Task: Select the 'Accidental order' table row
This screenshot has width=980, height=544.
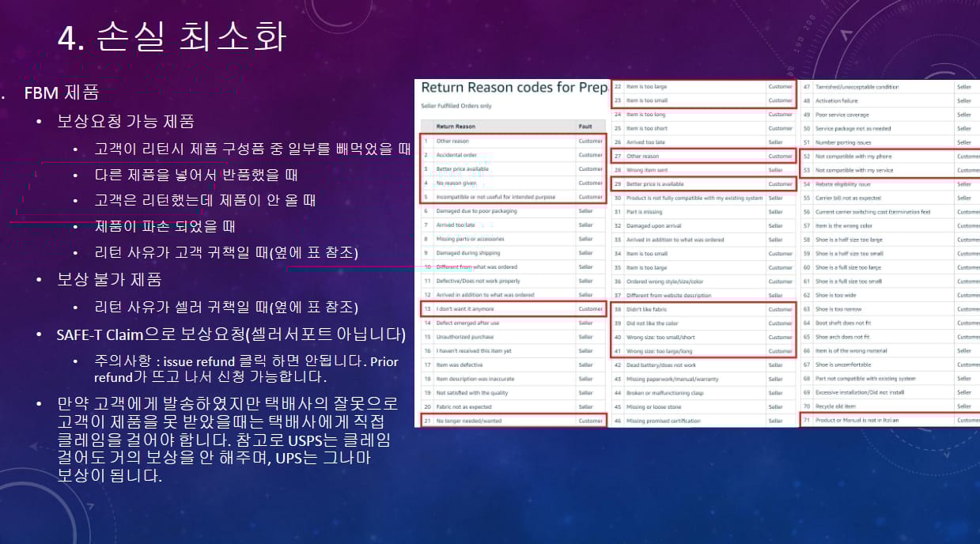Action: tap(513, 155)
